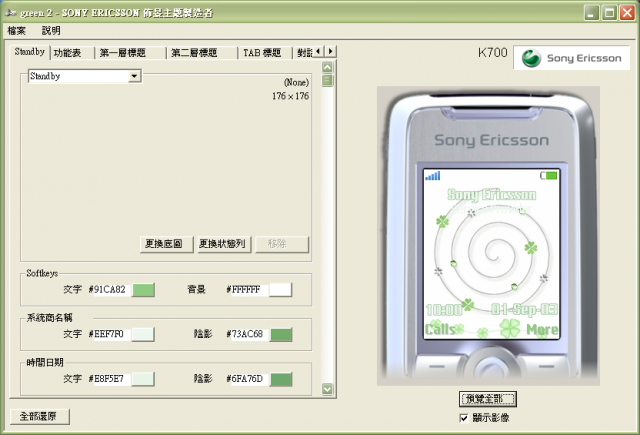Image resolution: width=640 pixels, height=435 pixels.
Task: Click the vertical scrollbar thumb
Action: [327, 80]
